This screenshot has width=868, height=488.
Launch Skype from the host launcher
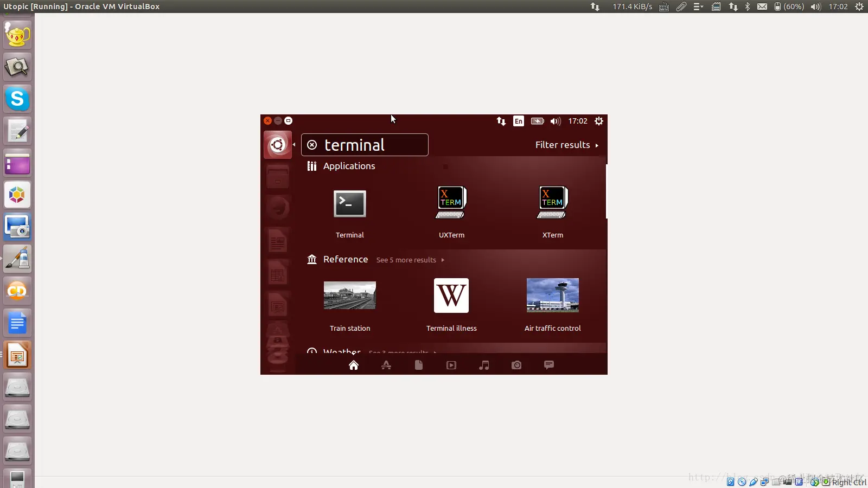coord(17,99)
